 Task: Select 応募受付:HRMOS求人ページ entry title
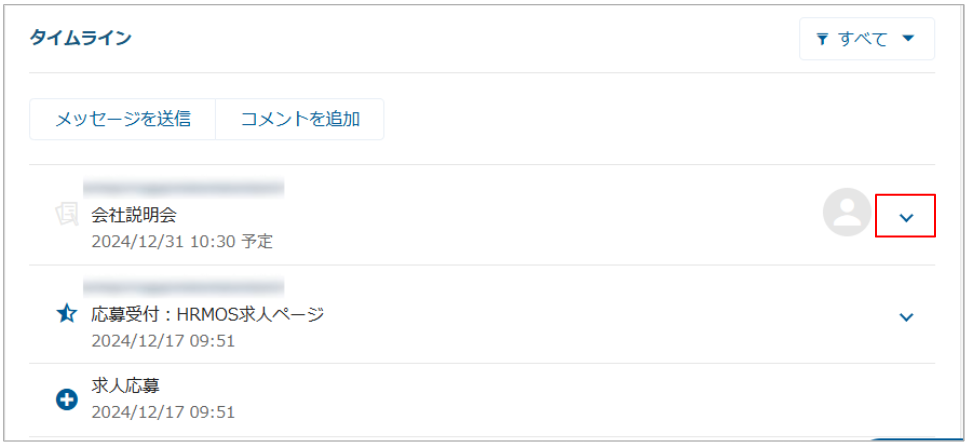pyautogui.click(x=208, y=314)
